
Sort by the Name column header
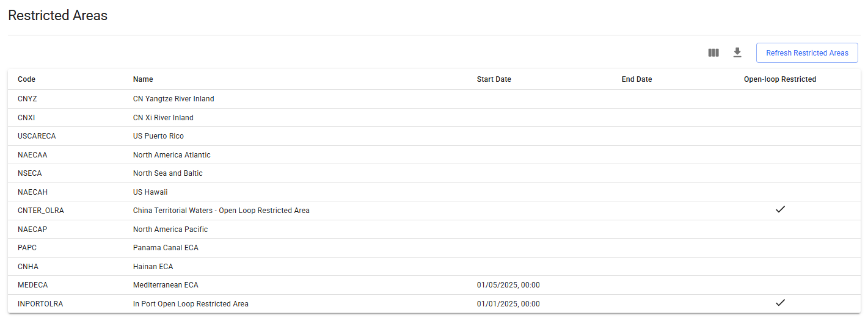pyautogui.click(x=143, y=79)
